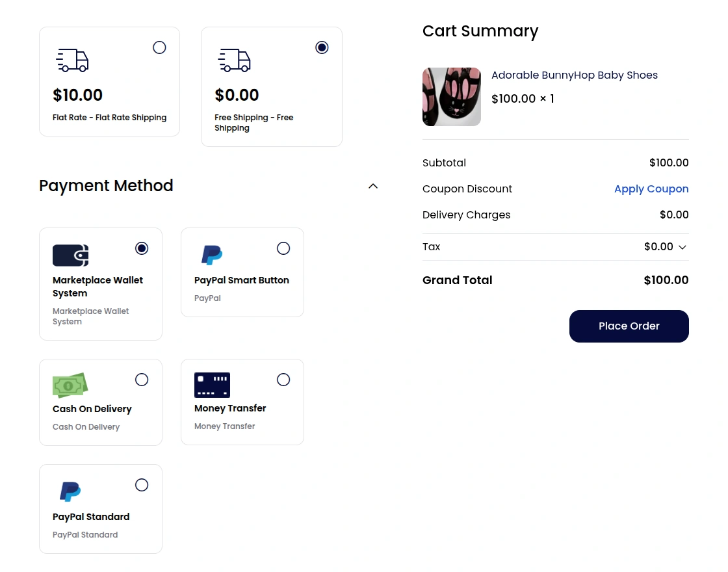Click the PayPal Smart Button PayPal logo

pos(211,255)
